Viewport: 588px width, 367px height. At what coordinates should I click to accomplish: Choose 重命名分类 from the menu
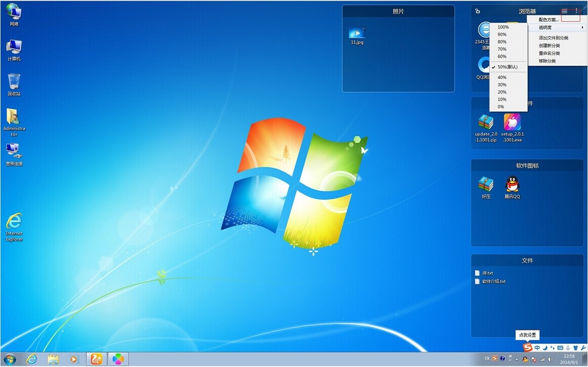coord(557,53)
